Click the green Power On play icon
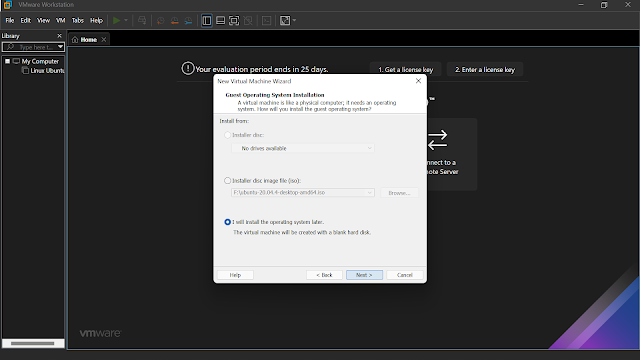The height and width of the screenshot is (360, 640). pyautogui.click(x=116, y=20)
